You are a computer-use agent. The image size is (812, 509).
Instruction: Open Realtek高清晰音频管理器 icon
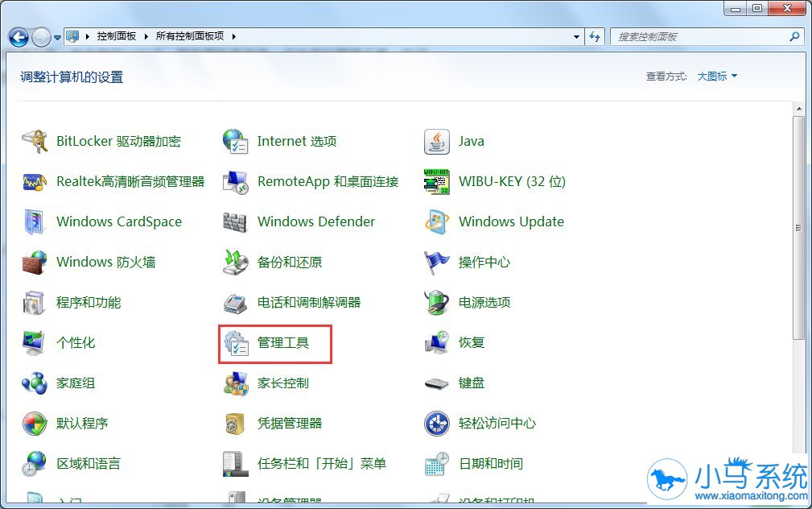coord(35,181)
